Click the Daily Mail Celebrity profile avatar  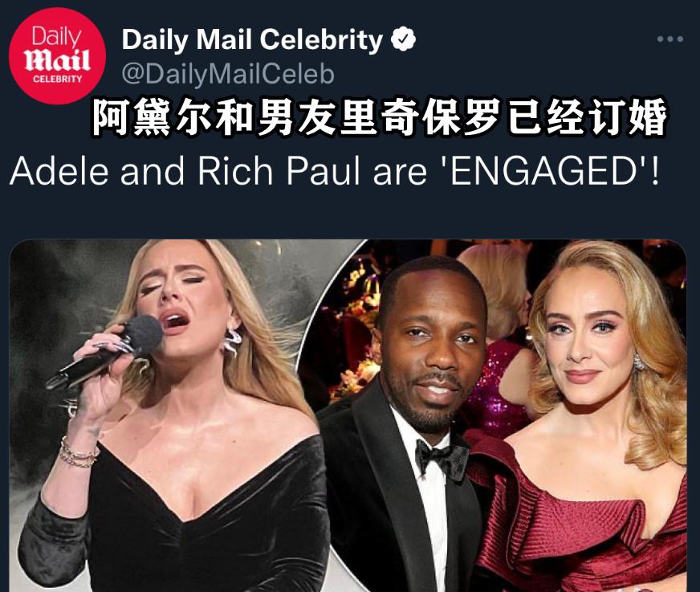point(57,56)
